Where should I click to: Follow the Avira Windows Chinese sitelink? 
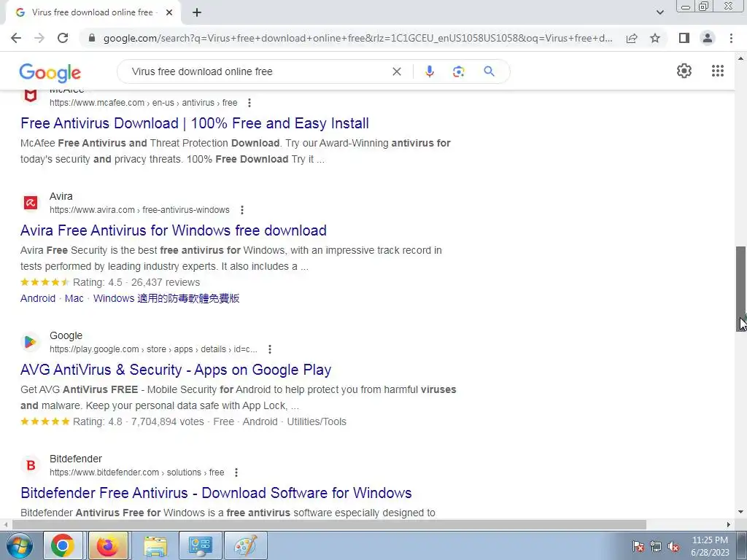click(166, 298)
